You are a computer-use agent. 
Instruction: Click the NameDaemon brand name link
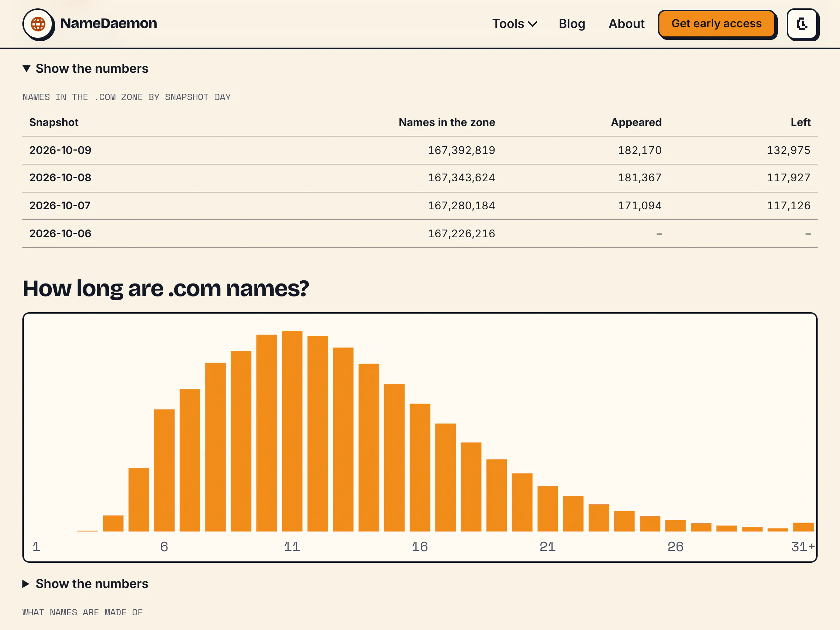(x=108, y=23)
